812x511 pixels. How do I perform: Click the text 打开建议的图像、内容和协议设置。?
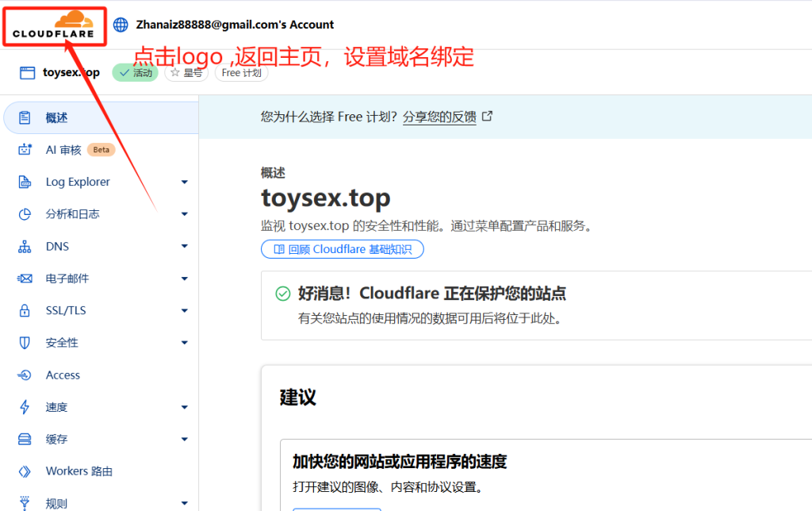pos(388,487)
